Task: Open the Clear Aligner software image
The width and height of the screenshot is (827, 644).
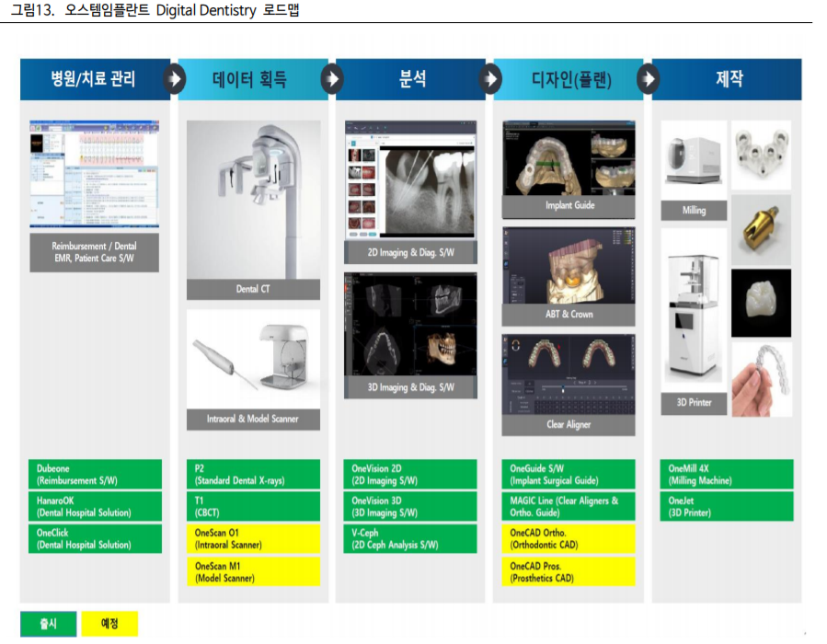Action: coord(569,374)
